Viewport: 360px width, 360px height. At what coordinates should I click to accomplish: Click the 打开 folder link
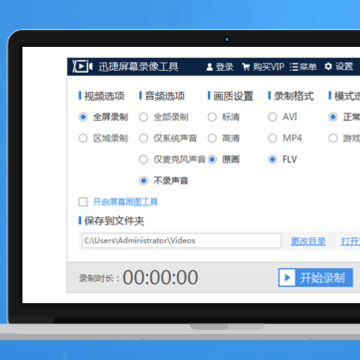pos(350,241)
